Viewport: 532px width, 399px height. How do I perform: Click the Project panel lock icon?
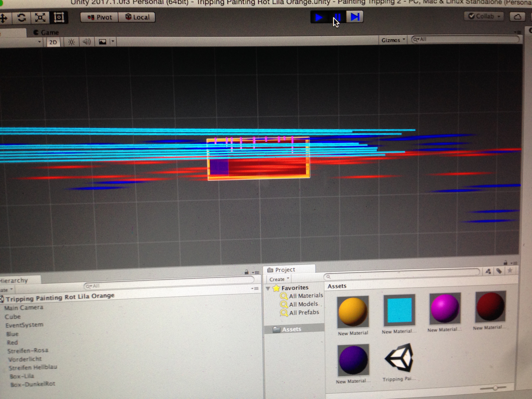point(505,263)
